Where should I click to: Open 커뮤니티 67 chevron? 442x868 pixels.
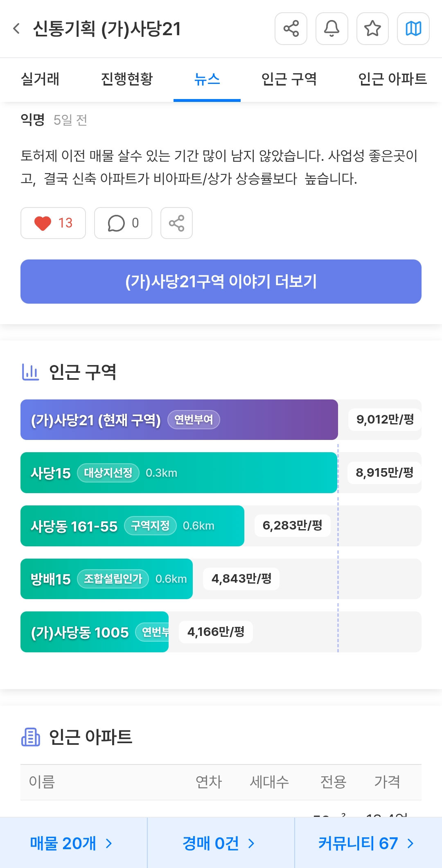410,843
